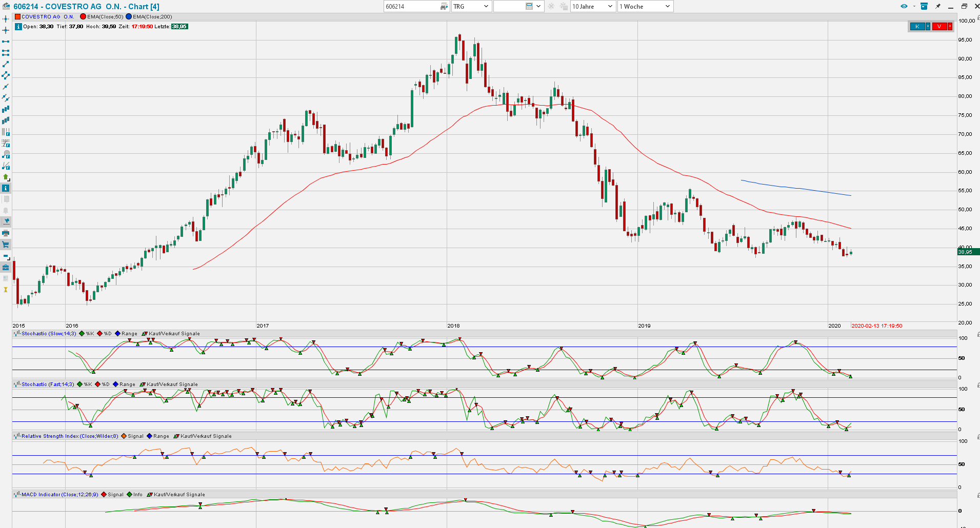Click the pin window icon

tap(938, 6)
